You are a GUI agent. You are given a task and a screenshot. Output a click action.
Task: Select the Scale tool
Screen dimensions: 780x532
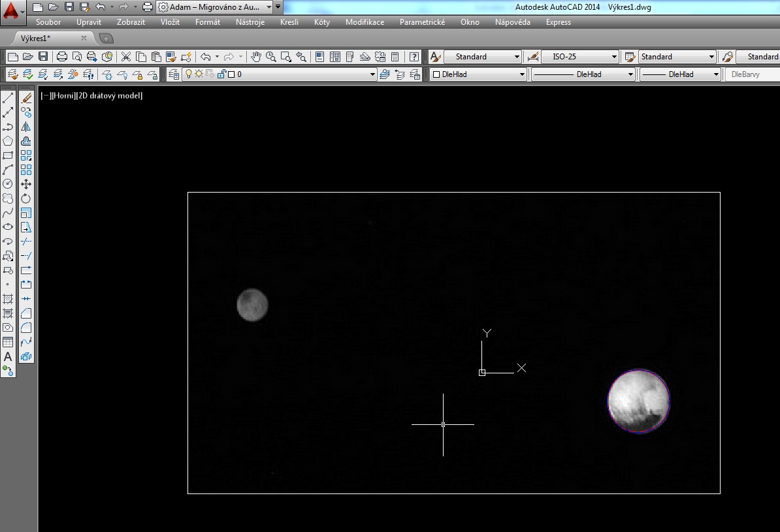(x=26, y=213)
